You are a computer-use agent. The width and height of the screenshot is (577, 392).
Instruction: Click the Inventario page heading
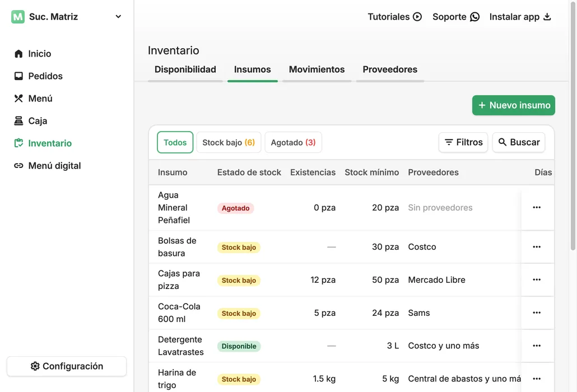coord(173,50)
